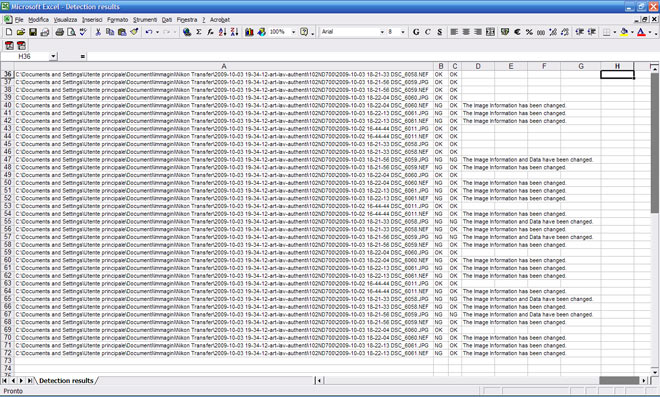
Task: Sort ascending with the A-Z icon
Action: tap(222, 32)
